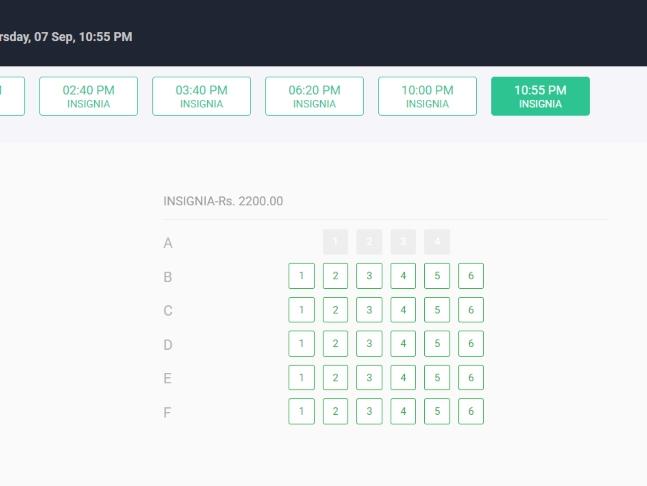This screenshot has height=486, width=647.
Task: Switch to the 10:00 PM showtime
Action: point(427,96)
